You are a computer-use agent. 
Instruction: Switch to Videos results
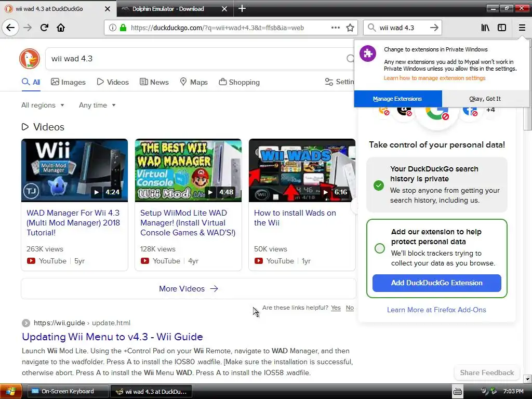(x=113, y=82)
